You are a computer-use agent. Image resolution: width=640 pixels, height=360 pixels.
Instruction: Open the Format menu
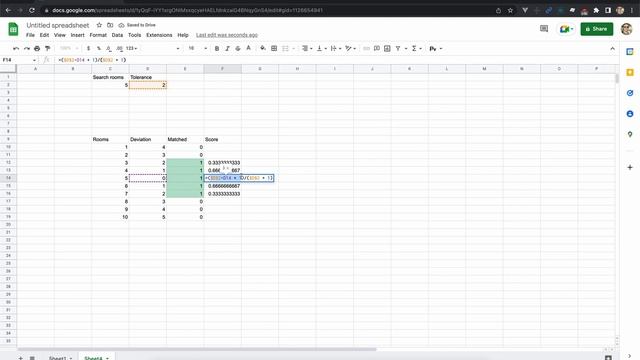[98, 35]
